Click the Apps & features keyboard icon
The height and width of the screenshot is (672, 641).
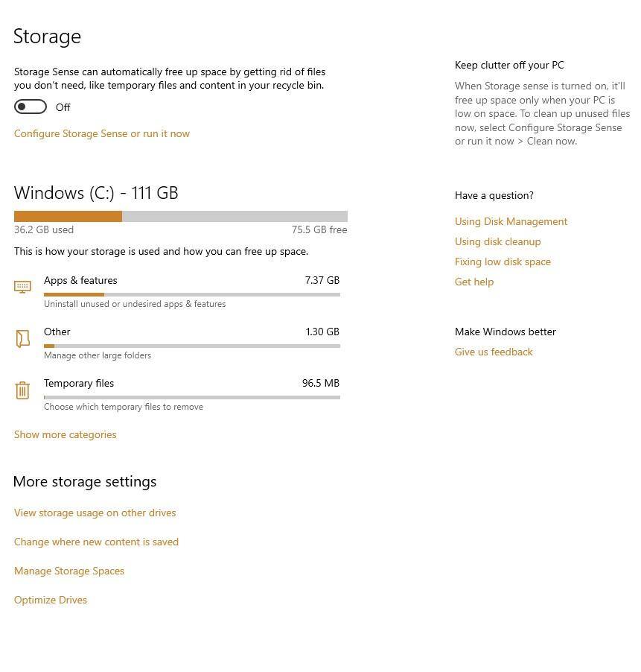[x=22, y=287]
